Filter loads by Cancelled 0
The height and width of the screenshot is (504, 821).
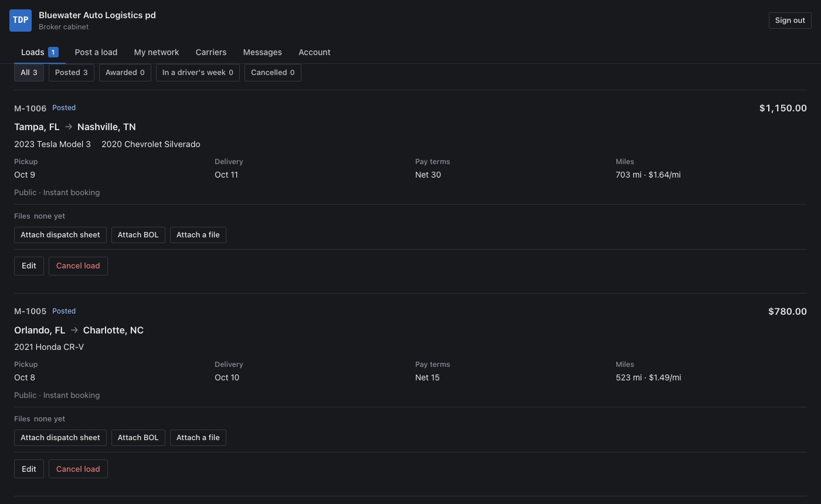click(273, 73)
